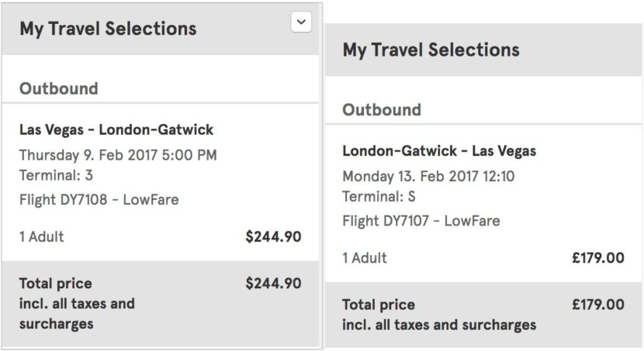Viewport: 644px width, 351px height.
Task: Click Flight DY7108 - LowFare
Action: pyautogui.click(x=99, y=199)
